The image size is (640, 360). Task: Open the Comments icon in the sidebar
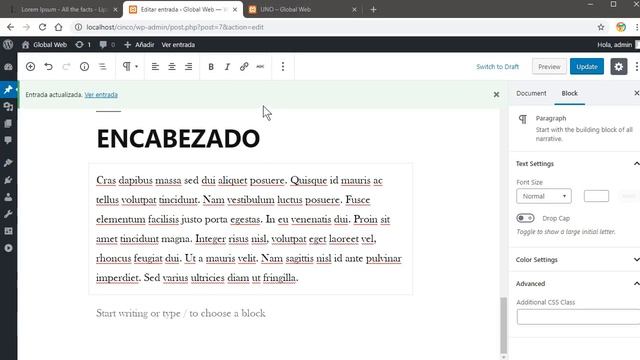click(8, 140)
